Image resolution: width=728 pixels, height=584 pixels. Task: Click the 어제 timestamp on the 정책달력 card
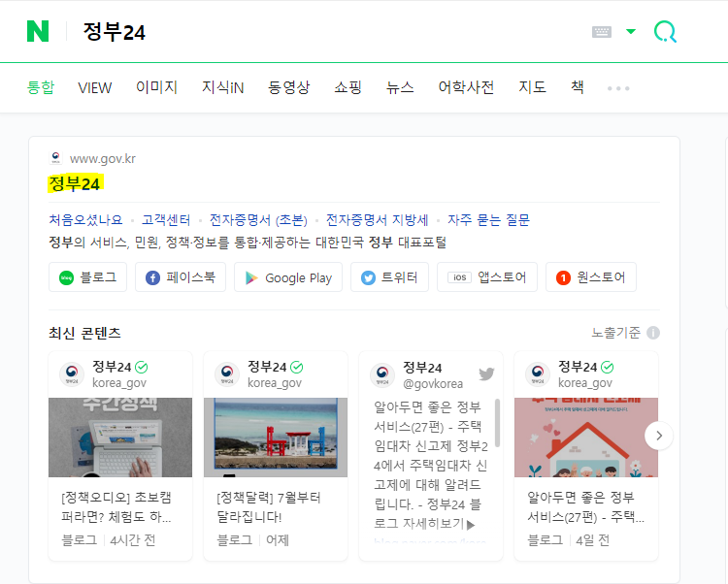click(x=278, y=540)
